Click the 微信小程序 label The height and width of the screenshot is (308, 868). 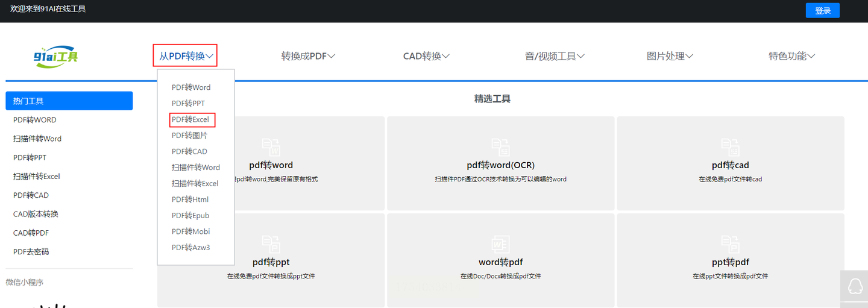point(25,282)
